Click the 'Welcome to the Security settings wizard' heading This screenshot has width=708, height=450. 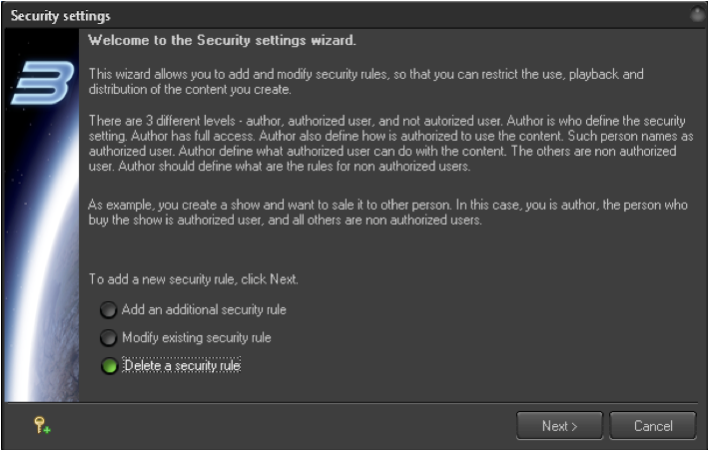pyautogui.click(x=222, y=40)
